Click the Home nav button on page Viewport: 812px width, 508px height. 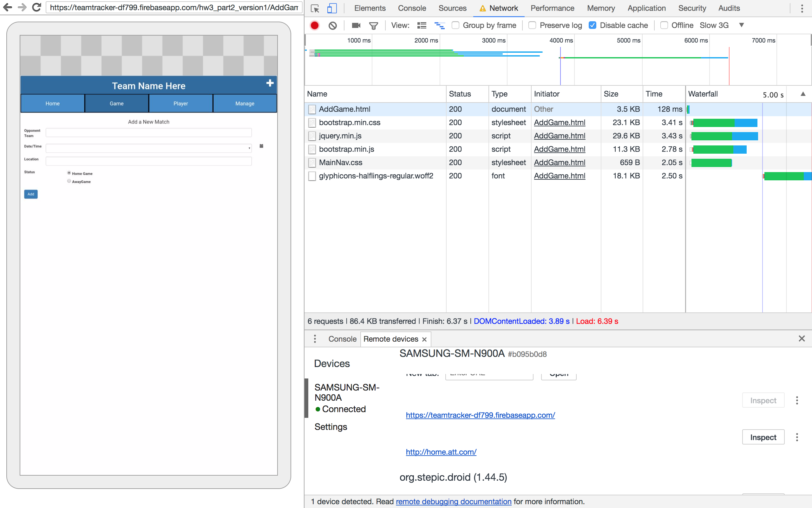click(53, 104)
